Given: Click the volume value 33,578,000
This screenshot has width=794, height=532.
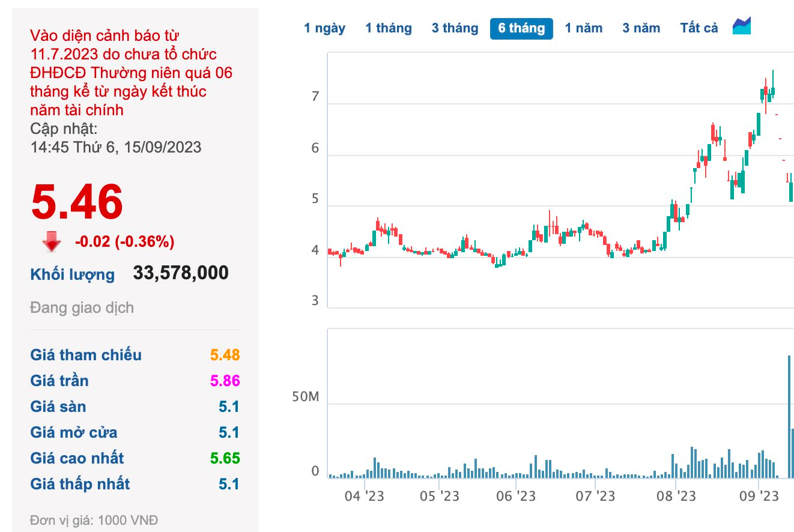Looking at the screenshot, I should click(181, 273).
